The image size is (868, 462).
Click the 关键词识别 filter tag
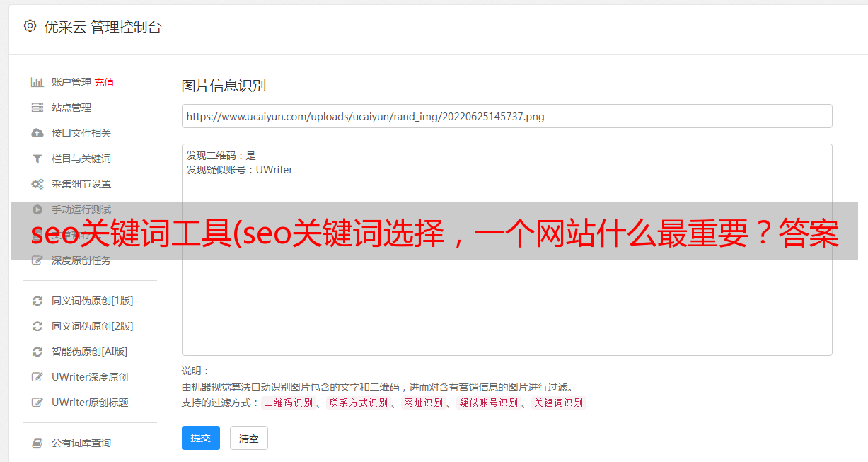[x=559, y=403]
